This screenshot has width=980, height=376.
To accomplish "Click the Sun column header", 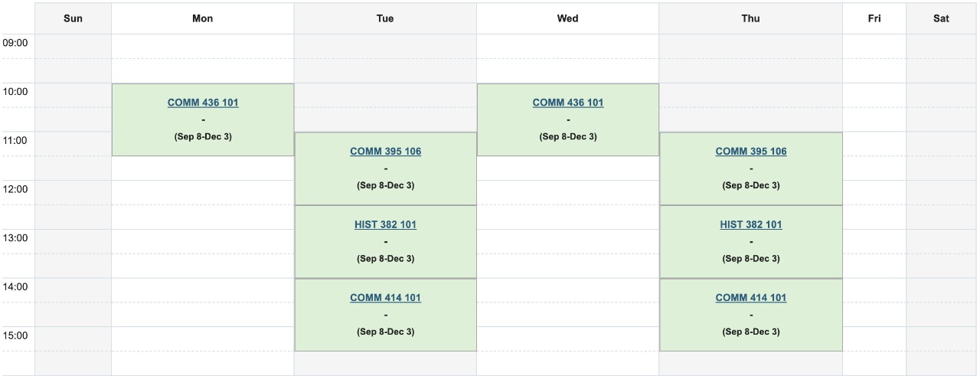I will click(73, 18).
